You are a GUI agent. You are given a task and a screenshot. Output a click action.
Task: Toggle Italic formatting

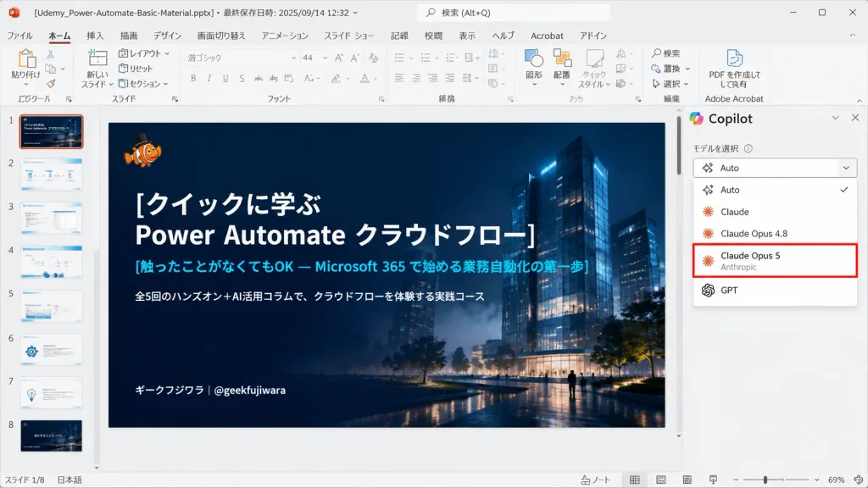[209, 79]
